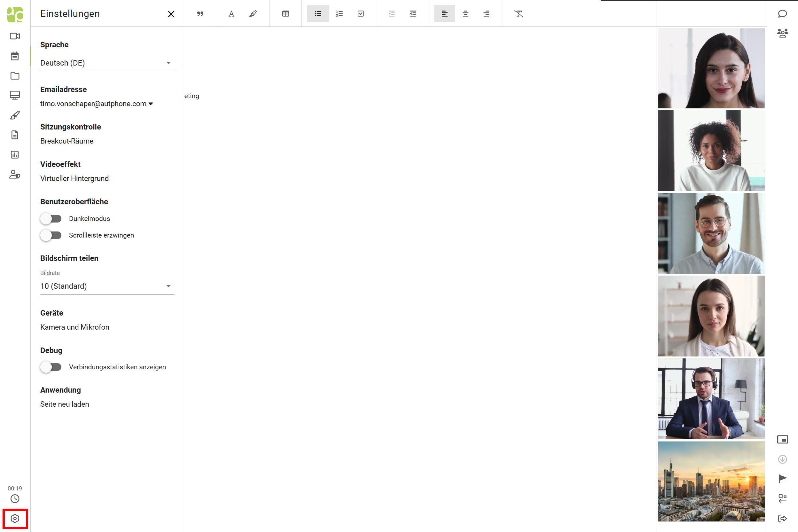Open the calendar sidebar item
The height and width of the screenshot is (532, 798).
coord(15,56)
